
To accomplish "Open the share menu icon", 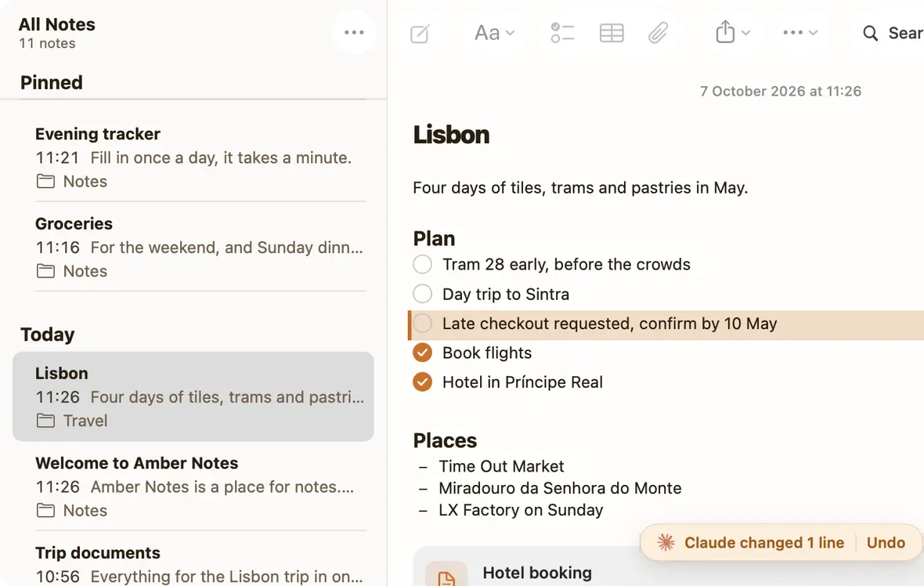I will coord(725,32).
